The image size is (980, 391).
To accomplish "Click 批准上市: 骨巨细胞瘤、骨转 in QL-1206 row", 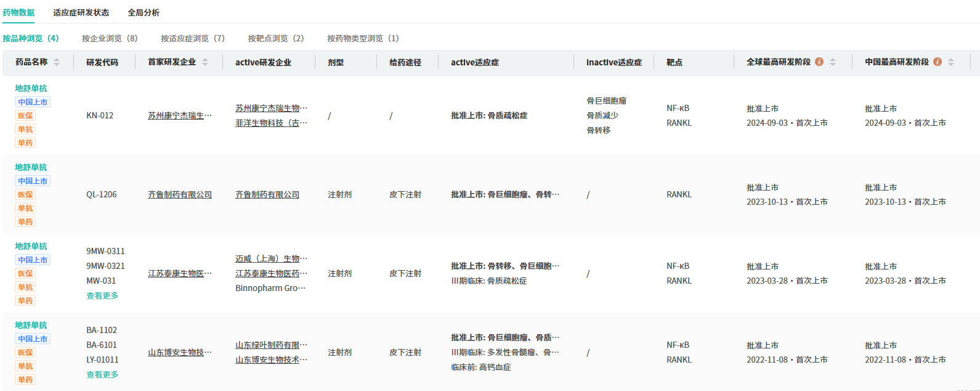I will click(505, 194).
